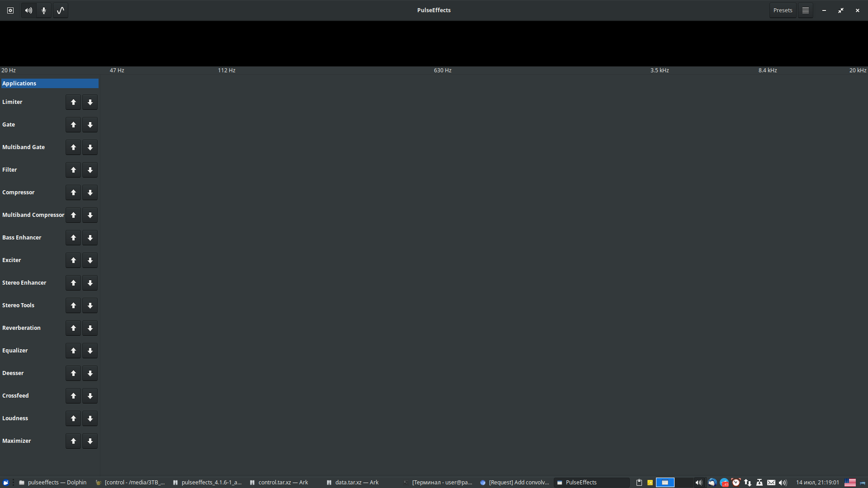Move Limiter up in the plugin order
This screenshot has height=488, width=868.
(73, 102)
